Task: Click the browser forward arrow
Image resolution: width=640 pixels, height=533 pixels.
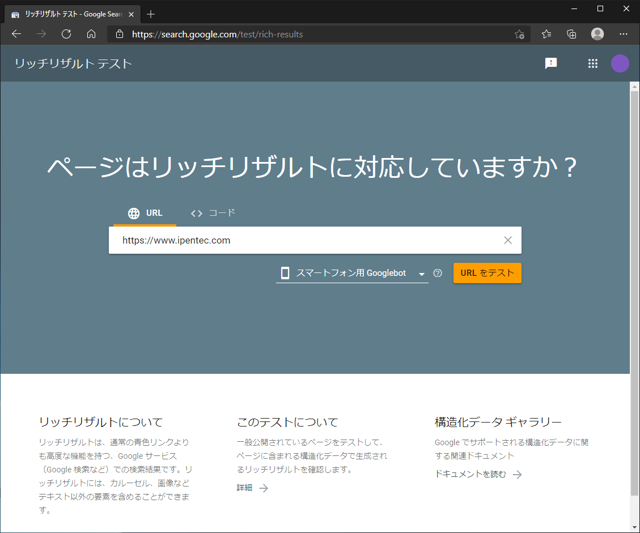Action: coord(41,34)
